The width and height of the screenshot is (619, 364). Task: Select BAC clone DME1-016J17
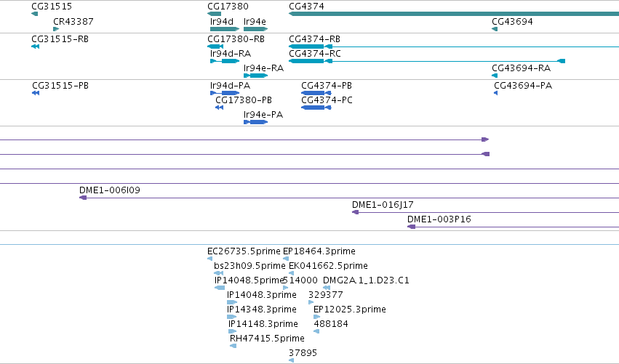[383, 205]
